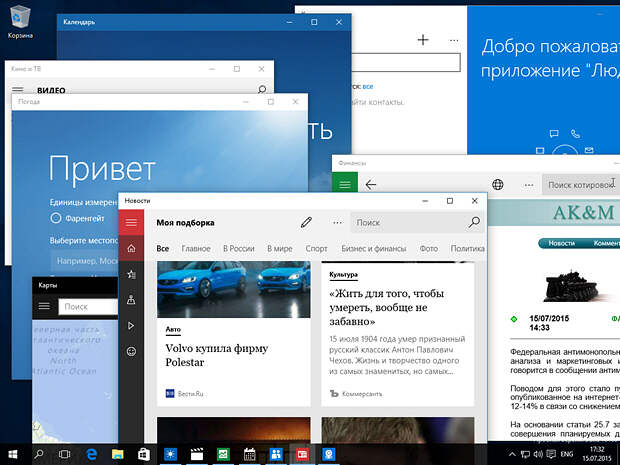Viewport: 620px width, 465px height.
Task: Open the «Жить для того, чтобы умереть» article
Action: point(386,307)
